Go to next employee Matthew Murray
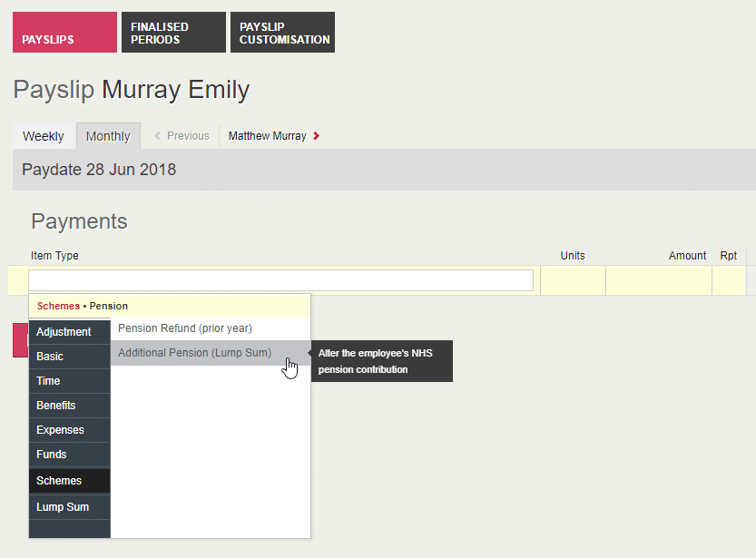Image resolution: width=756 pixels, height=558 pixels. point(267,136)
